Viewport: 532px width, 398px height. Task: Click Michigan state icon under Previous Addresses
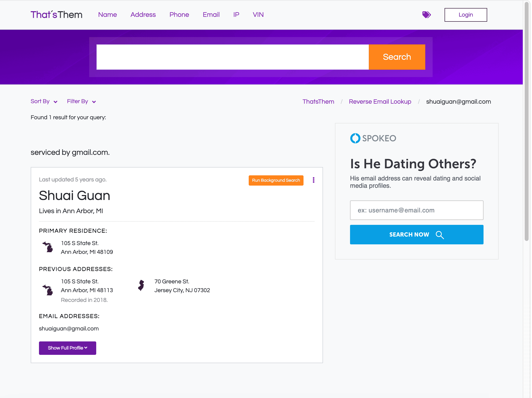(x=48, y=290)
